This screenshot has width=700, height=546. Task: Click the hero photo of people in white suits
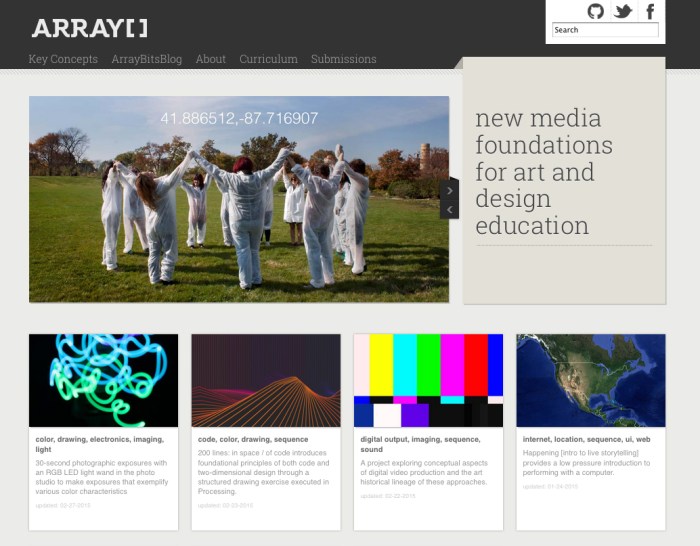[x=239, y=199]
